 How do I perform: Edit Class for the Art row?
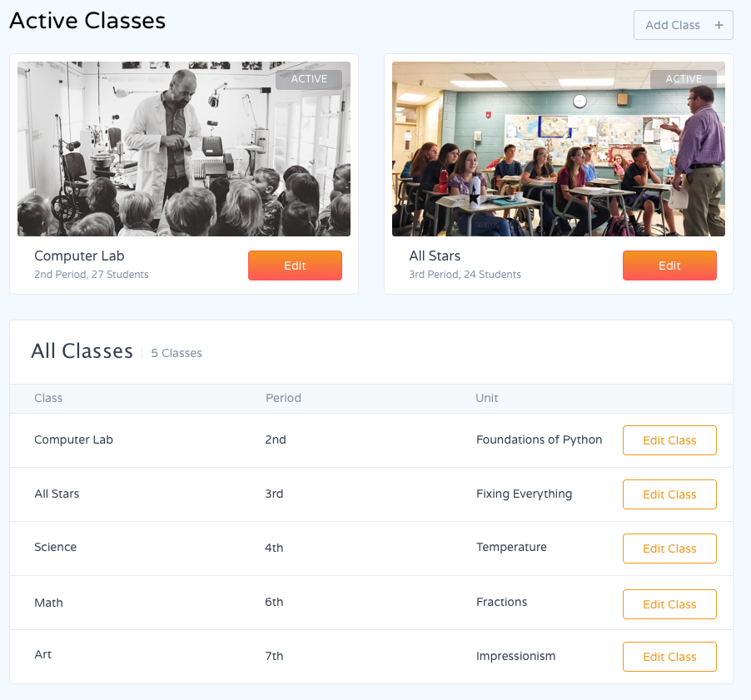tap(669, 657)
